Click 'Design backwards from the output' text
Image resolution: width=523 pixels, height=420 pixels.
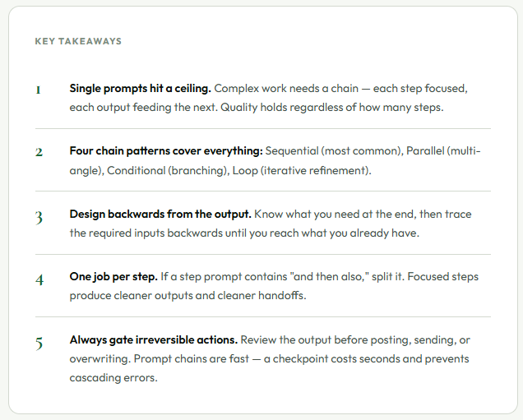[160, 214]
